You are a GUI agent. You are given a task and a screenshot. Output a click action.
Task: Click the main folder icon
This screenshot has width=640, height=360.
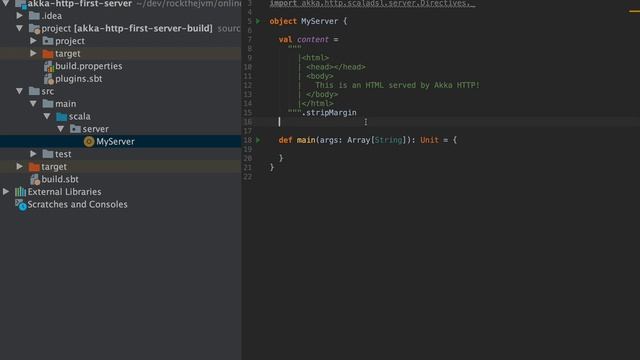click(48, 104)
